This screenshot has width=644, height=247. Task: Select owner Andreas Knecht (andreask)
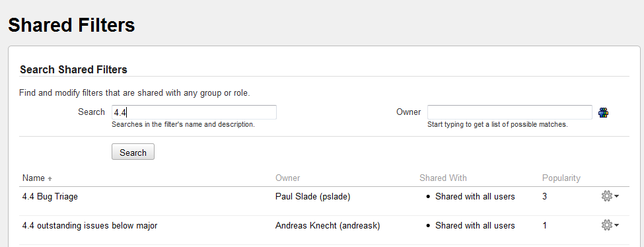[328, 225]
